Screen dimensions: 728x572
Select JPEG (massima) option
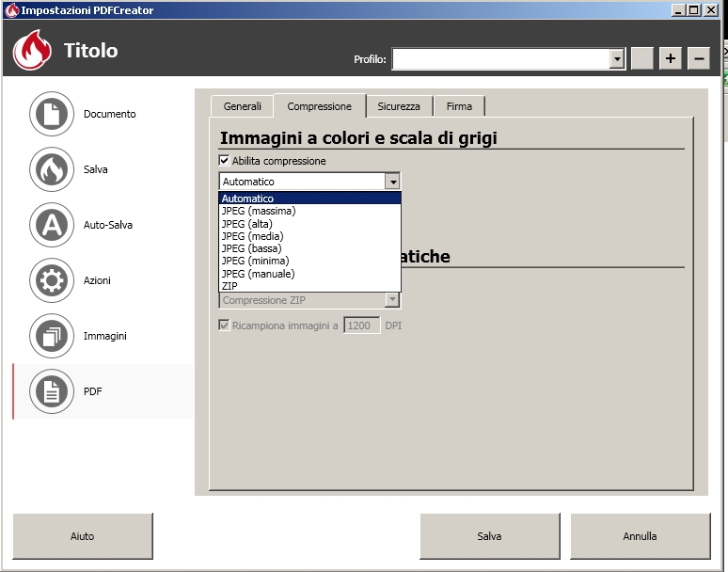309,211
